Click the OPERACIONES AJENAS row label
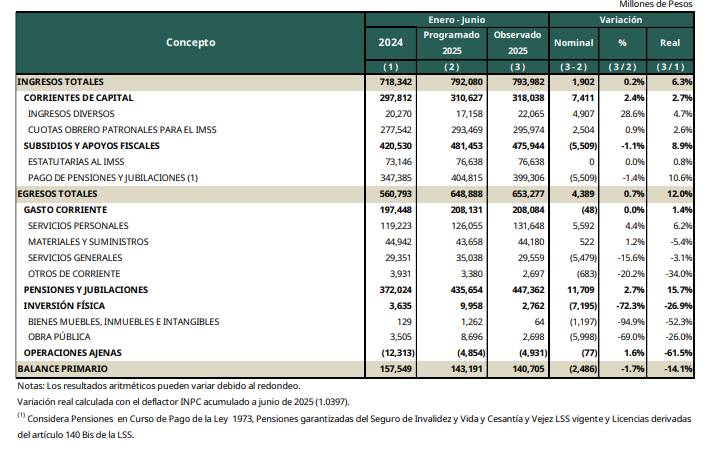Viewport: 717px width, 457px height. (x=74, y=353)
